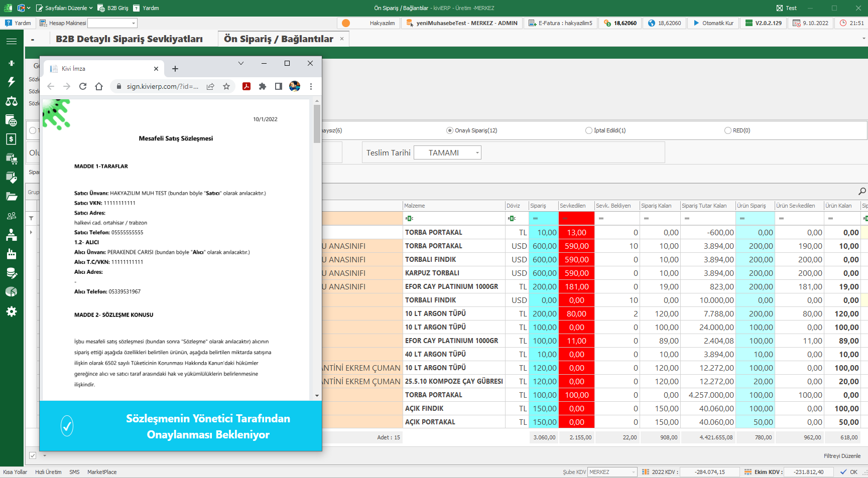This screenshot has width=868, height=478.
Task: Open the Şube KDV MERKEZ dropdown
Action: [612, 472]
